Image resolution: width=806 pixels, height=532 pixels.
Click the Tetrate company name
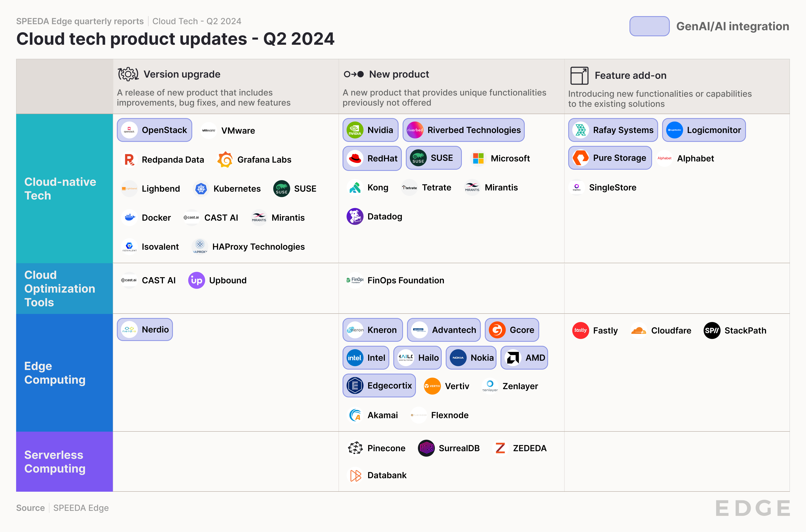[x=437, y=188]
